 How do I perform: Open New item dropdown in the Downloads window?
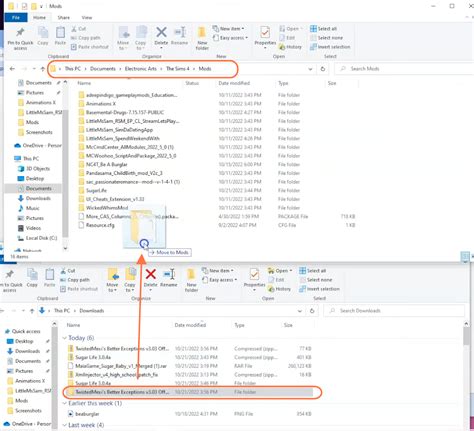(x=218, y=271)
